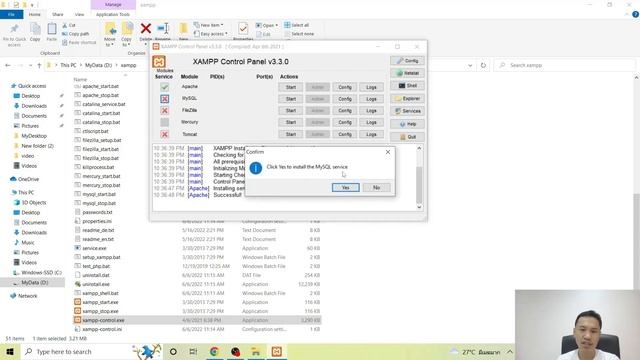Click the XAMPP log scrollbar down arrow
The height and width of the screenshot is (360, 640).
(x=419, y=207)
